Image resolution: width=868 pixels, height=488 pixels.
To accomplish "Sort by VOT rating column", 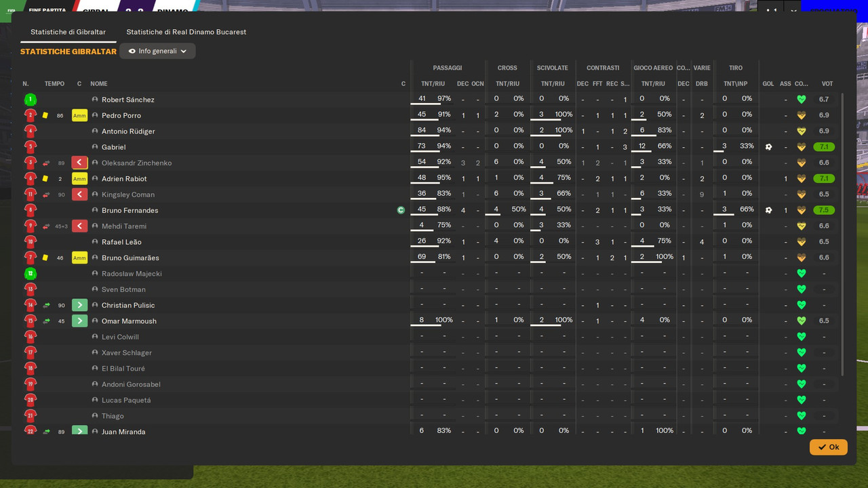I will tap(827, 84).
